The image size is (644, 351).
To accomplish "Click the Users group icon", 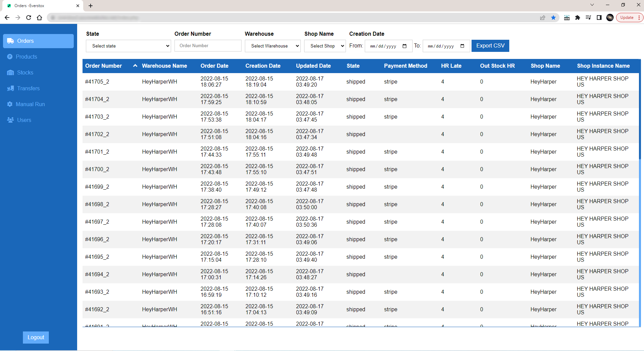I will (x=10, y=120).
